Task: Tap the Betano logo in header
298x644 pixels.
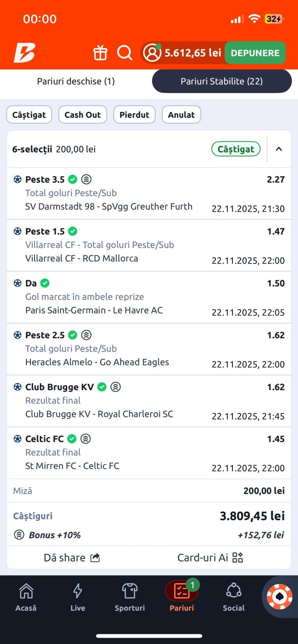Action: coord(24,53)
